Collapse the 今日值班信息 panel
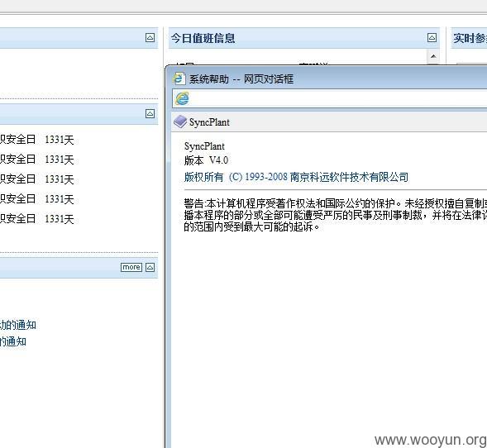The image size is (487, 448). pyautogui.click(x=432, y=38)
